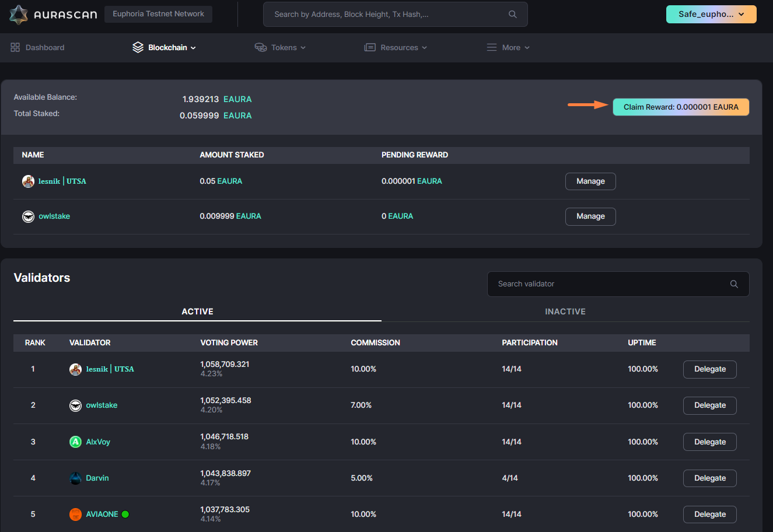Open the Tokens menu
Viewport: 773px width, 532px height.
pyautogui.click(x=280, y=47)
